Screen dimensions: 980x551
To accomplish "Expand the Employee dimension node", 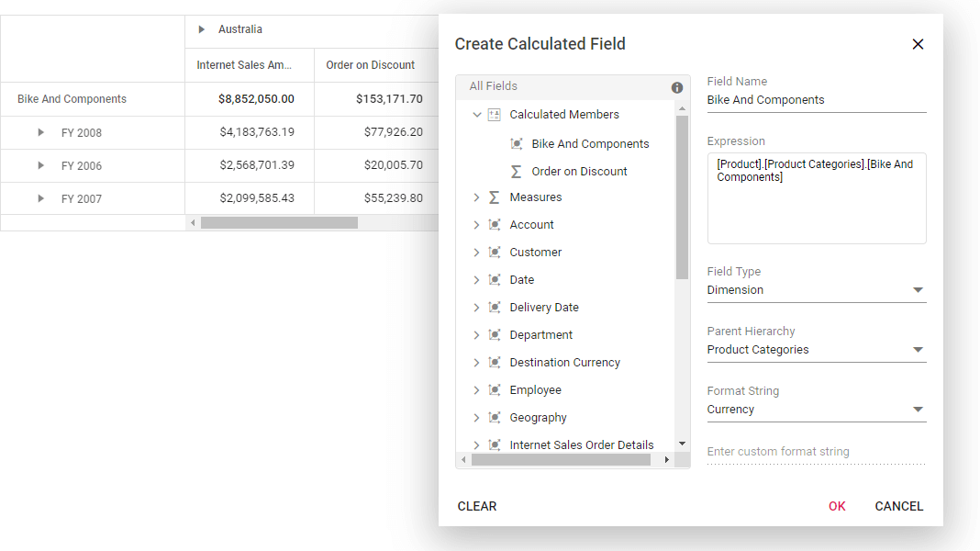I will [476, 390].
